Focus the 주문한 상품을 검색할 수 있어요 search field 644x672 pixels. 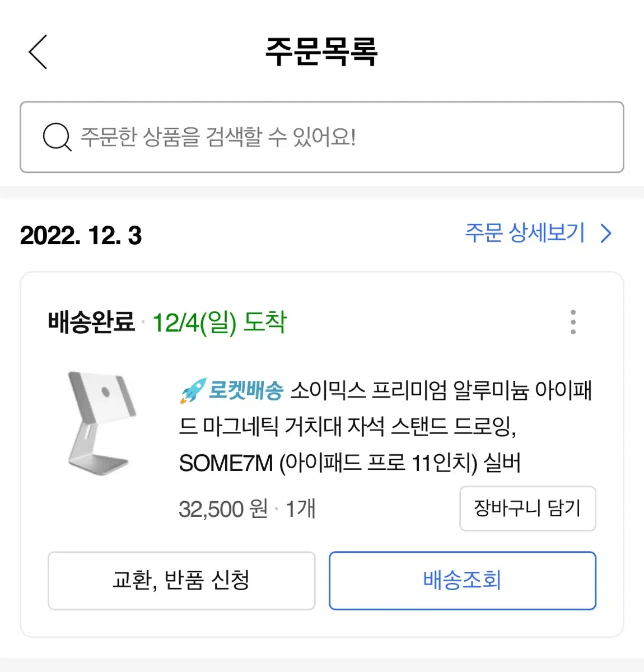[x=322, y=137]
